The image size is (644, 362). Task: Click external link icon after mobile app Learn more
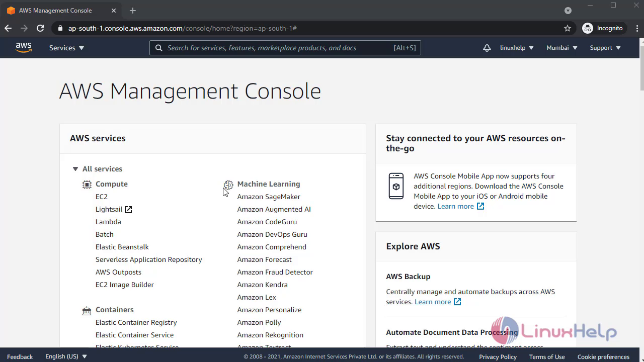(480, 206)
